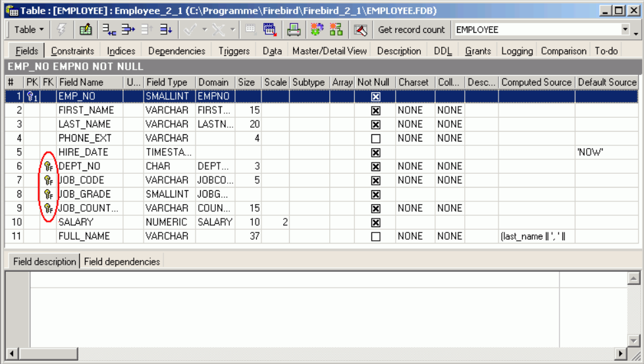The height and width of the screenshot is (364, 644).
Task: Toggle Not Null checkbox for FULL_NAME
Action: (375, 236)
